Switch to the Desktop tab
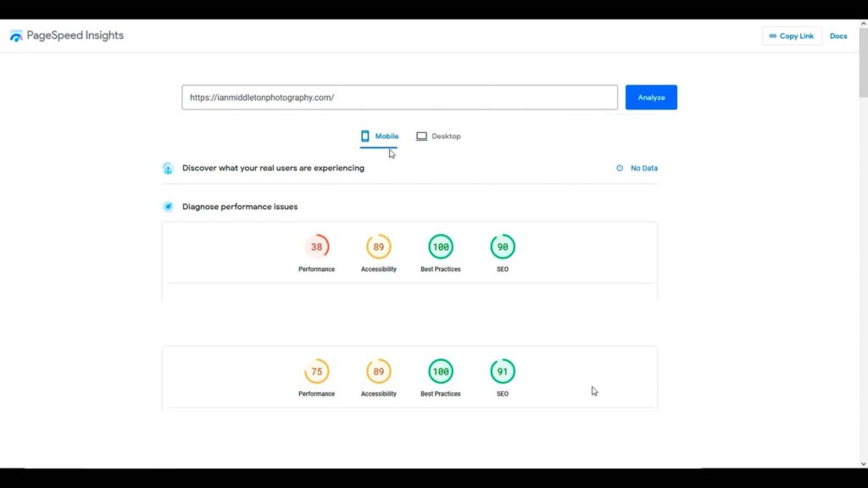 [438, 136]
